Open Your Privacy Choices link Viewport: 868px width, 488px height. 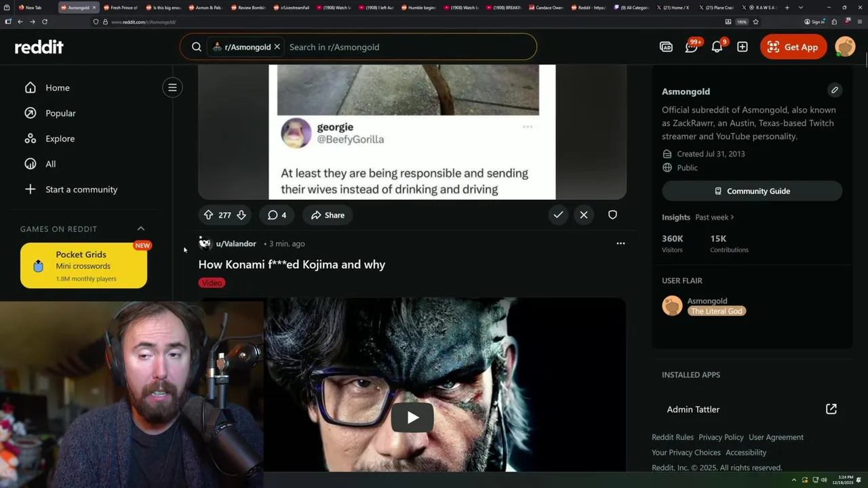coord(686,452)
